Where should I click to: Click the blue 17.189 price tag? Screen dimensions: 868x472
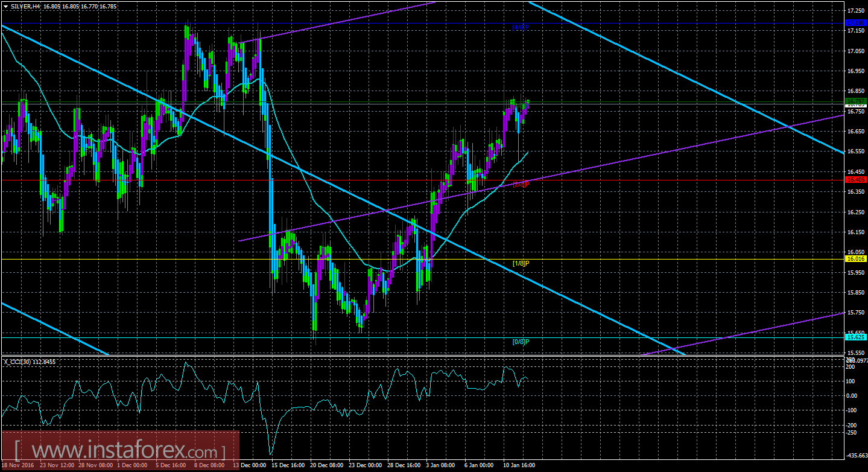[856, 23]
